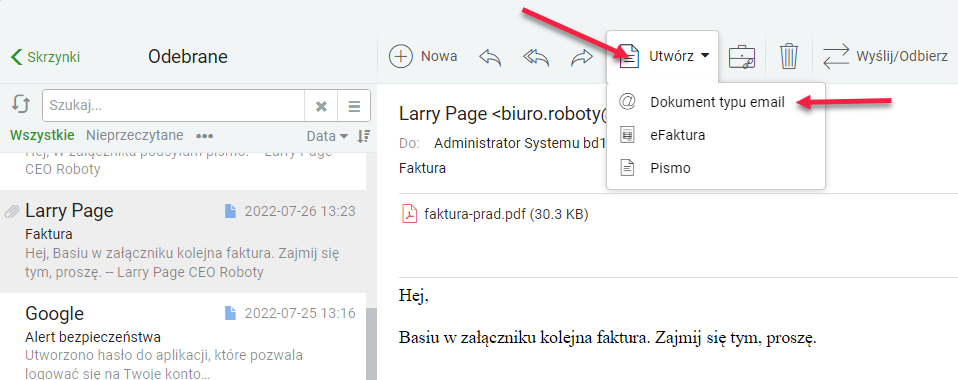Click the Nowa new message button

pos(423,56)
